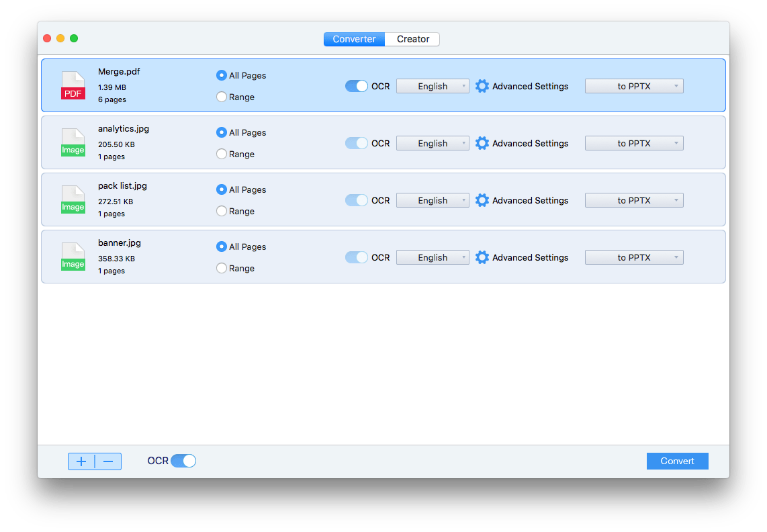The height and width of the screenshot is (532, 767).
Task: Click the Image icon for pack list.jpg
Action: click(73, 200)
